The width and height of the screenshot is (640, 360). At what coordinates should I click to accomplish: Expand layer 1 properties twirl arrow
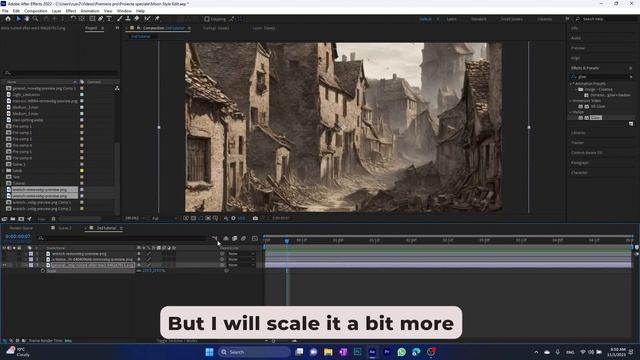(26, 254)
